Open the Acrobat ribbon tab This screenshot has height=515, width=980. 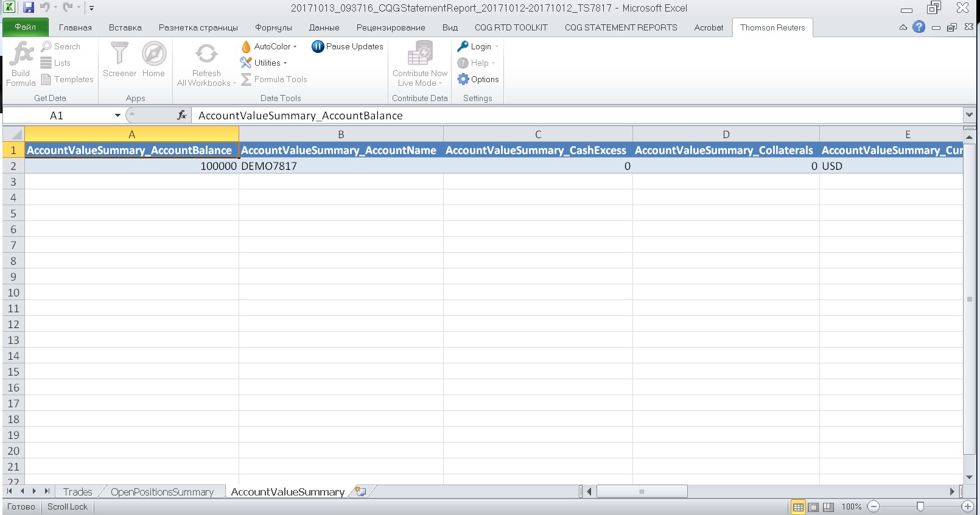click(x=709, y=27)
